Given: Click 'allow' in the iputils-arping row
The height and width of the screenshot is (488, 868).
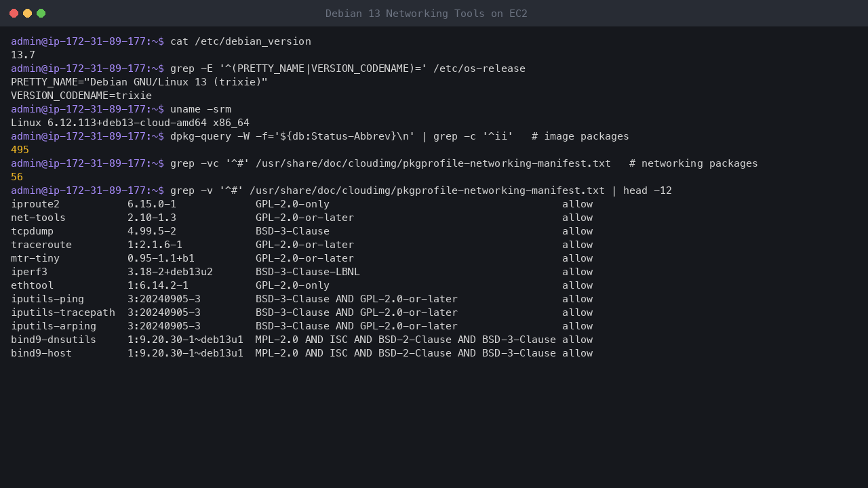Looking at the screenshot, I should pos(577,326).
